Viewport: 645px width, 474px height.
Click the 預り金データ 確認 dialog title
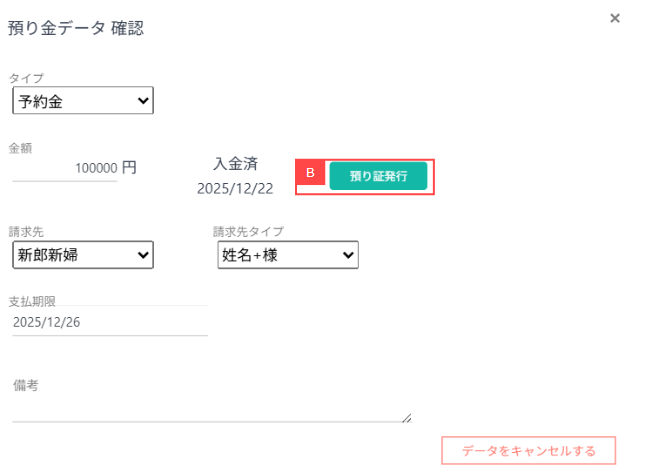[76, 28]
